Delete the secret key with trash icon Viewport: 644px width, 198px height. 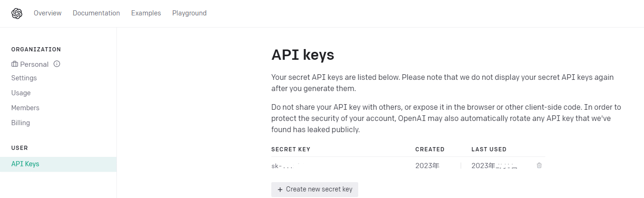click(x=539, y=165)
